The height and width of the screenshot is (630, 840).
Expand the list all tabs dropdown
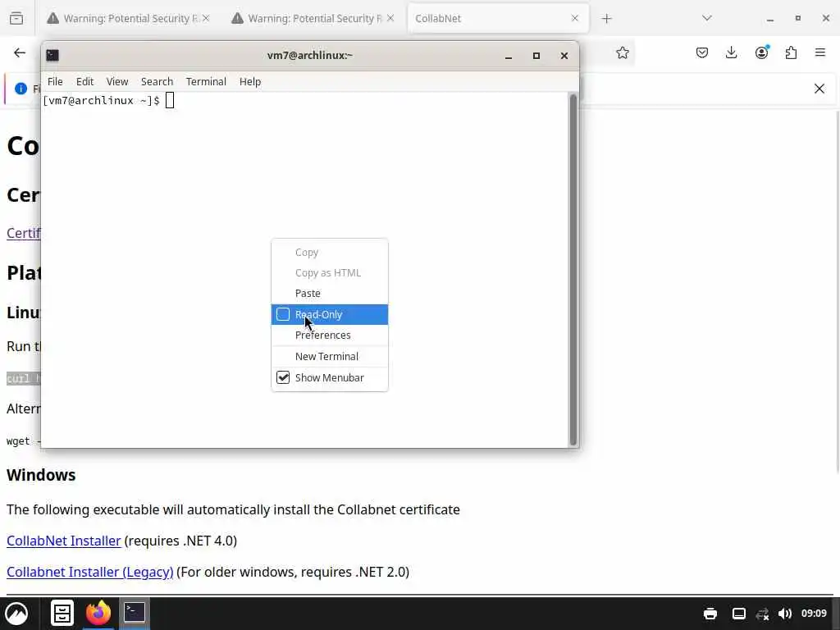coord(706,18)
